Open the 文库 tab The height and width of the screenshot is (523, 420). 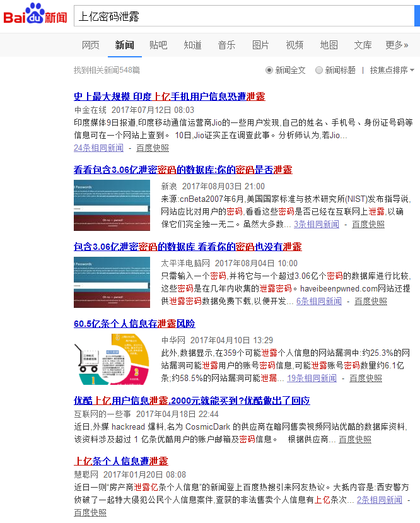coord(363,45)
